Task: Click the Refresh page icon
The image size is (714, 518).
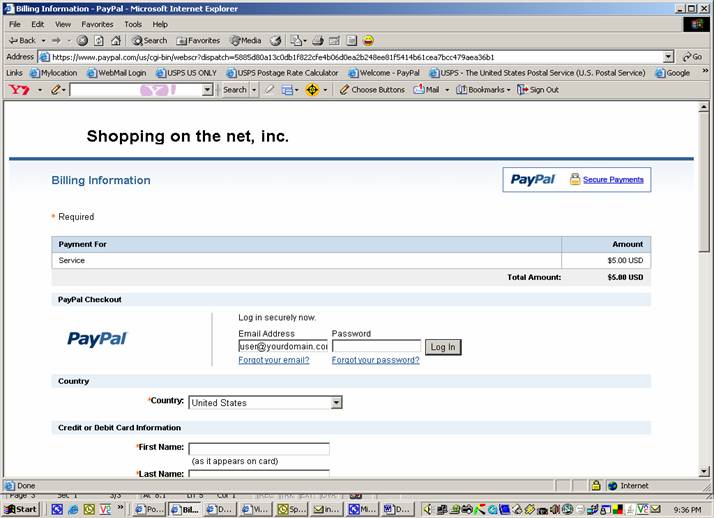Action: [98, 40]
